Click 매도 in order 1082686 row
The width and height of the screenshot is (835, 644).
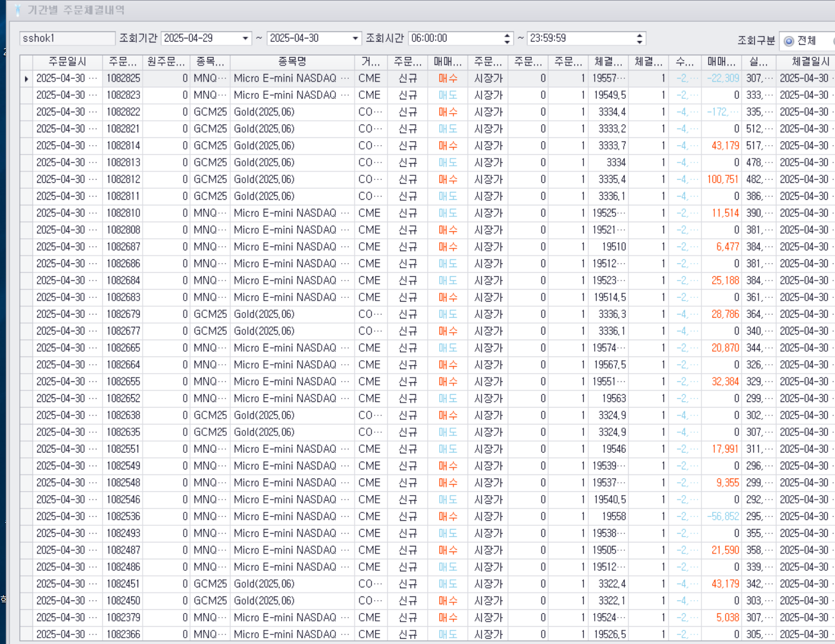tap(448, 264)
